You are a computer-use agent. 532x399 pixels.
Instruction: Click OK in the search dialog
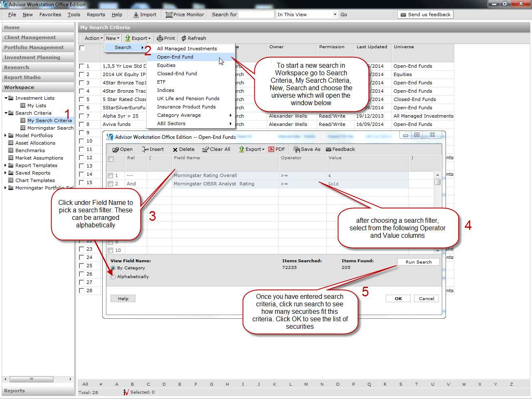pos(398,298)
